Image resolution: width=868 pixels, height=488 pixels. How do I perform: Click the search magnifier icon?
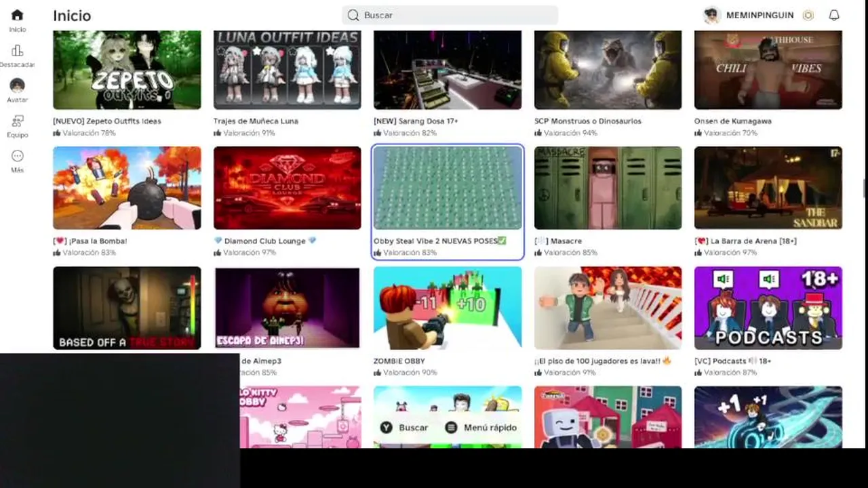coord(353,15)
